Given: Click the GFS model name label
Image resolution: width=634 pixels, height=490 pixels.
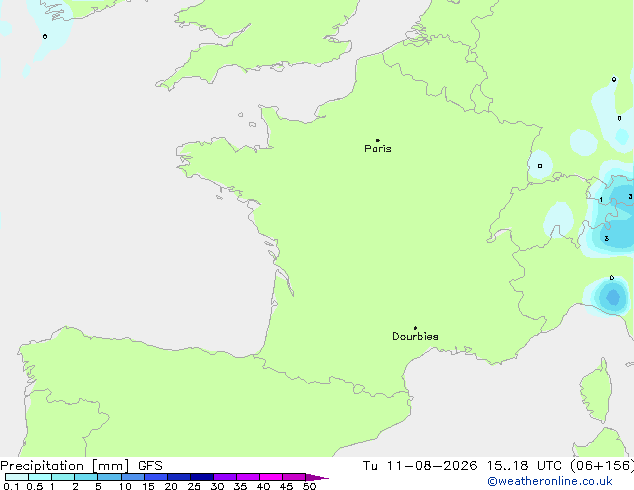Looking at the screenshot, I should click(150, 466).
